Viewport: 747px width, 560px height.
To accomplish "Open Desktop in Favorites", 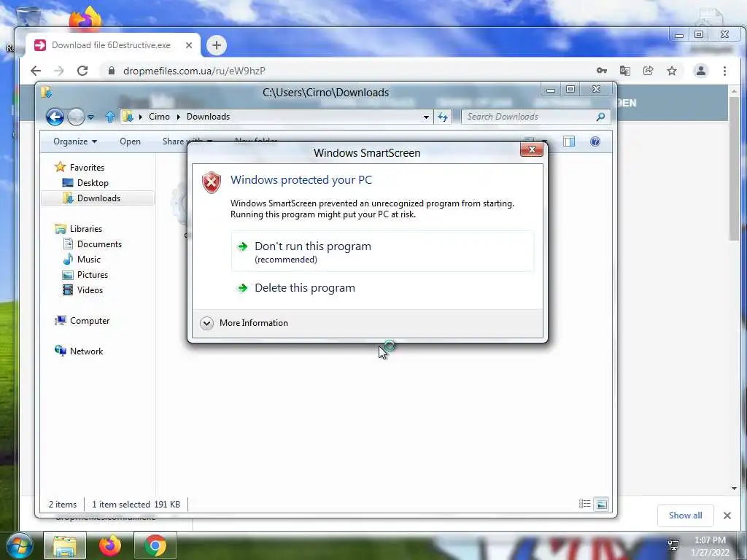I will pos(93,183).
